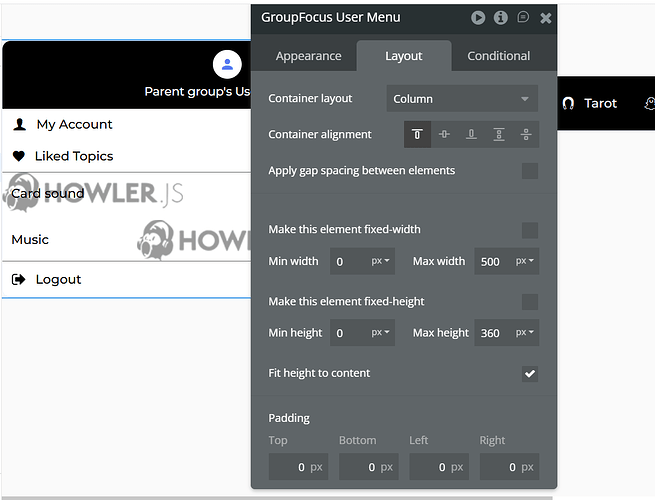The width and height of the screenshot is (655, 500).
Task: Select space-between container alignment icon
Action: click(499, 135)
